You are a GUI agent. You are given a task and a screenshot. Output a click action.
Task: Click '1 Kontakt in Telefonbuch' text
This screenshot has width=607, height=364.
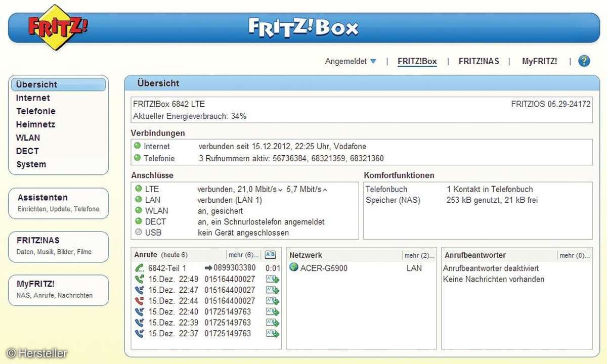[x=490, y=189]
